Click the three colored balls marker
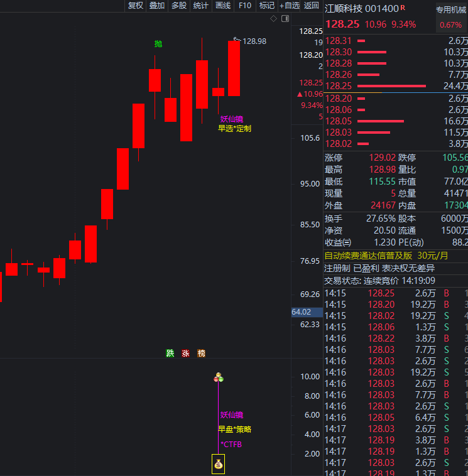 219,377
